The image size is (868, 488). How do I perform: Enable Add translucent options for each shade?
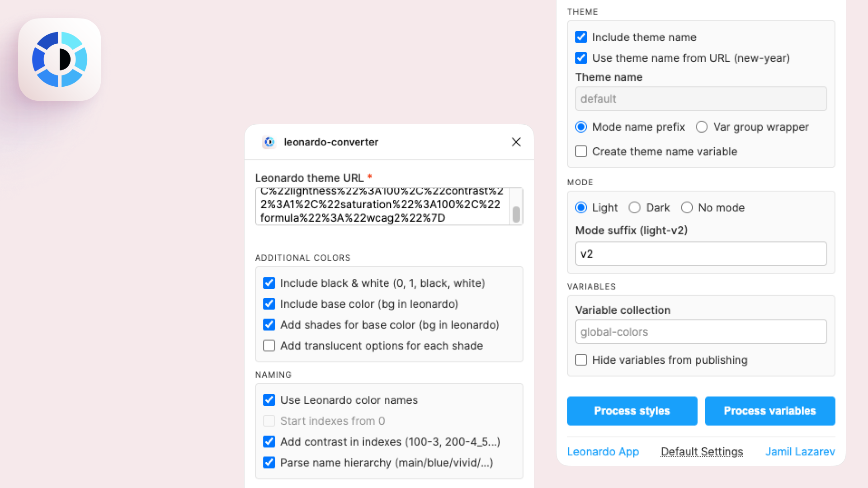(x=269, y=346)
